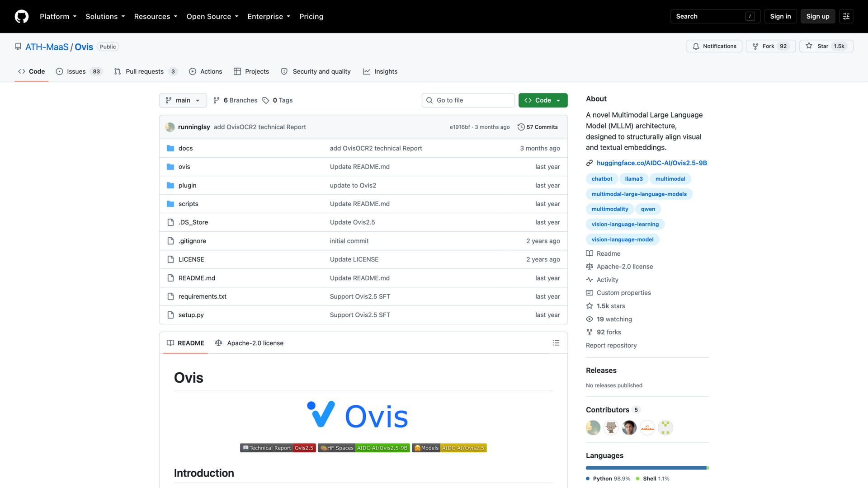Switch to the Insights tab
868x488 pixels.
[380, 71]
